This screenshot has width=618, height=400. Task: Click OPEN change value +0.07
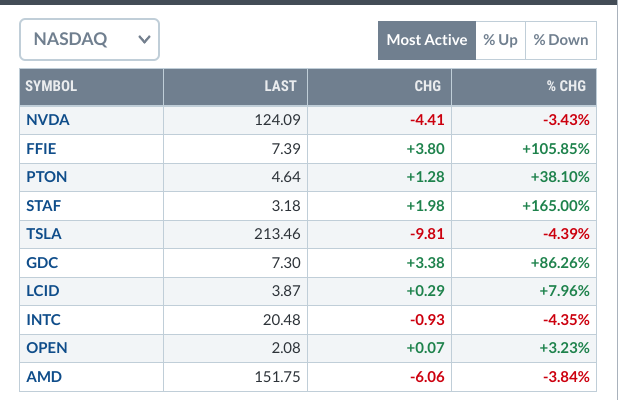[426, 348]
